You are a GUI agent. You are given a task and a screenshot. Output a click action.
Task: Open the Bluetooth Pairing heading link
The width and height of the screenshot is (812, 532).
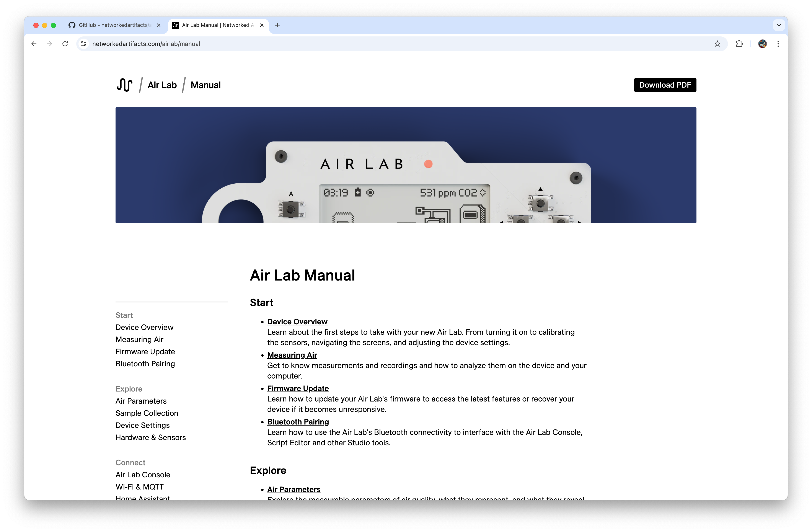click(x=297, y=422)
